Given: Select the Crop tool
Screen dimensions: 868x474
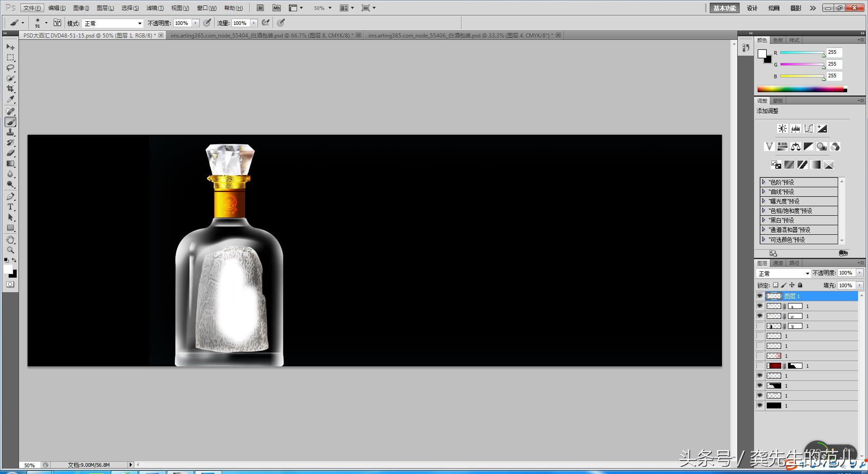Looking at the screenshot, I should (x=10, y=89).
